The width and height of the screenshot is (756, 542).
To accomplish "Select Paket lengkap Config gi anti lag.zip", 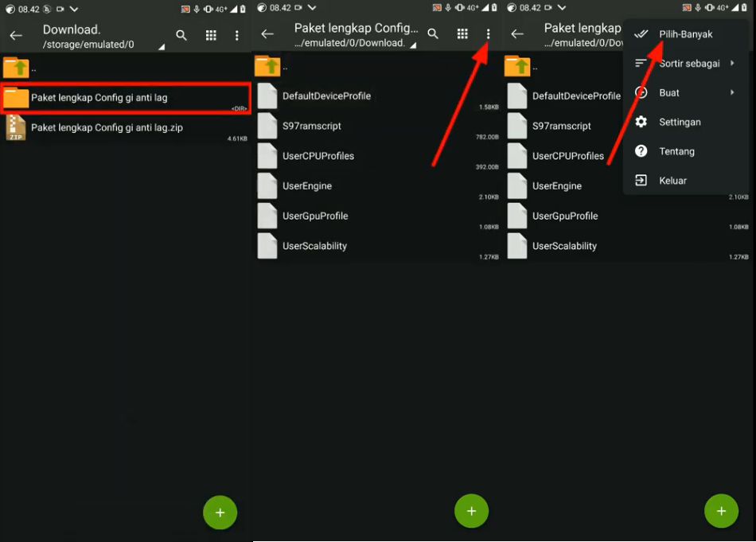I will [126, 128].
